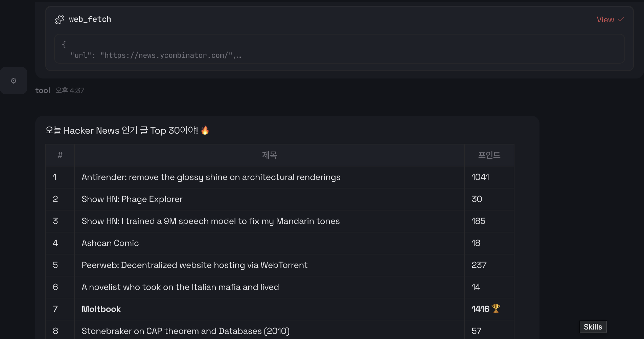Click the 14 points cell
This screenshot has width=644, height=339.
click(489, 287)
